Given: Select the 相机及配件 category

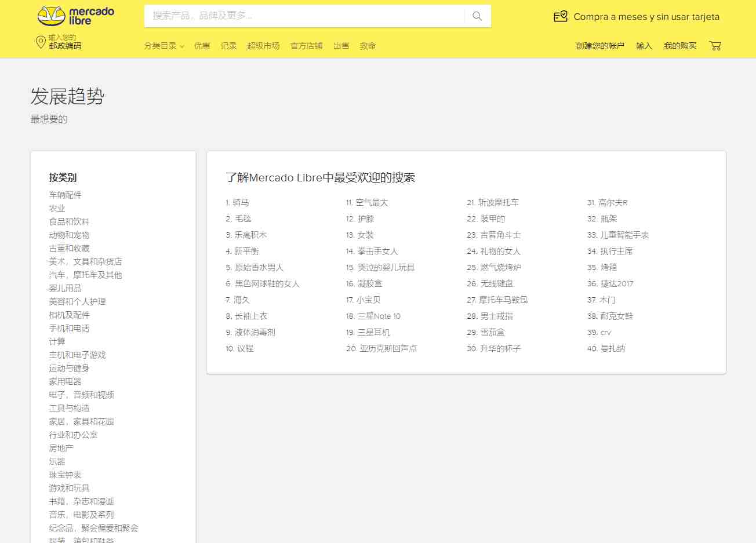Looking at the screenshot, I should tap(69, 315).
